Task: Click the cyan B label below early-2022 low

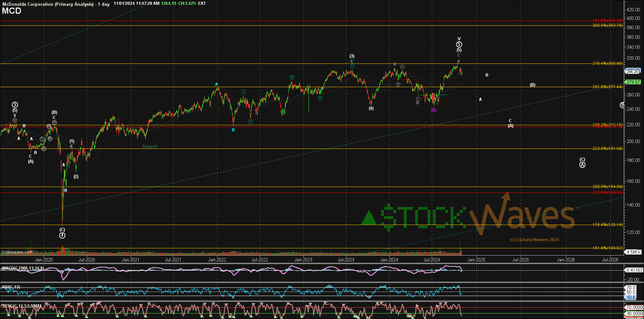Action: tap(233, 130)
